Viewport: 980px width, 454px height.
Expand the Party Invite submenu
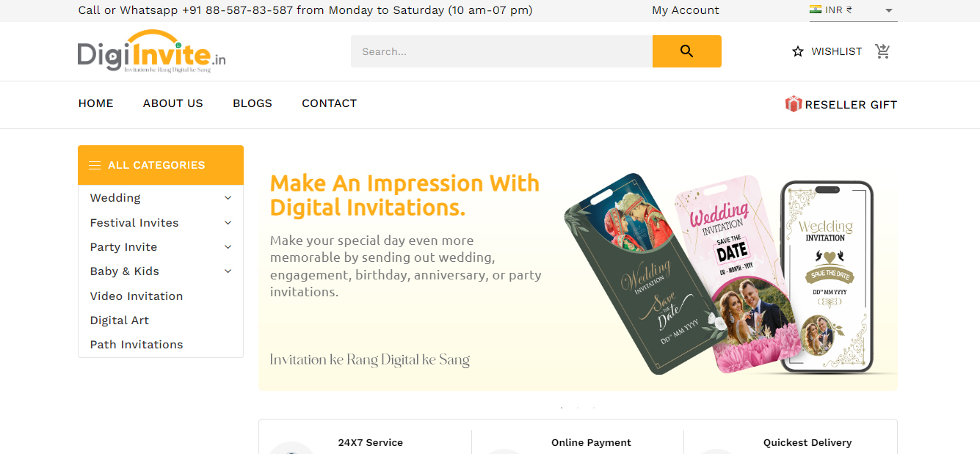point(228,247)
